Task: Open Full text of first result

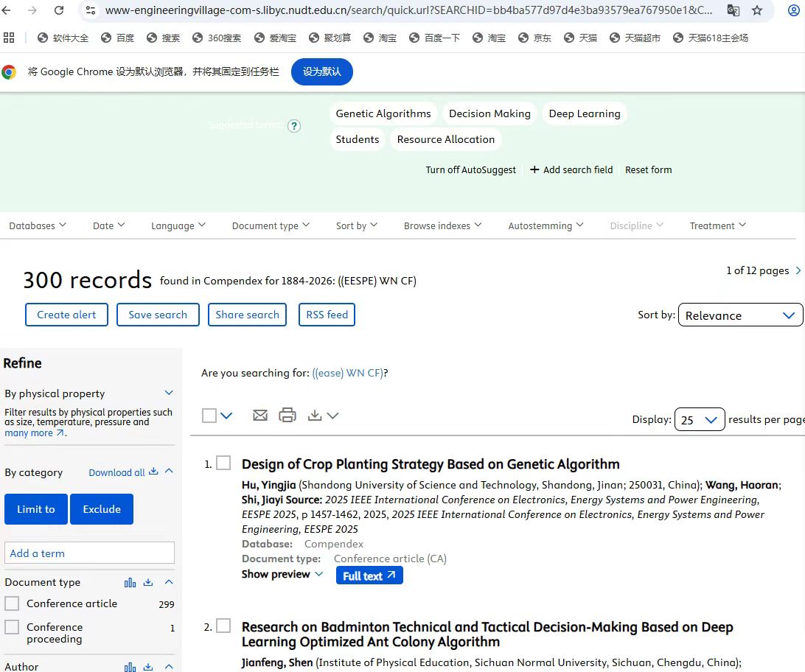Action: (369, 575)
